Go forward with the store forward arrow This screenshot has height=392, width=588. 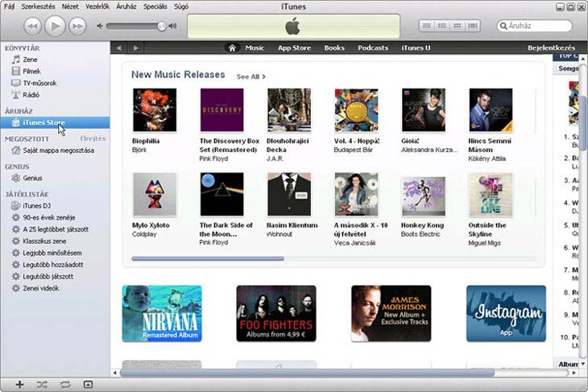tap(136, 48)
